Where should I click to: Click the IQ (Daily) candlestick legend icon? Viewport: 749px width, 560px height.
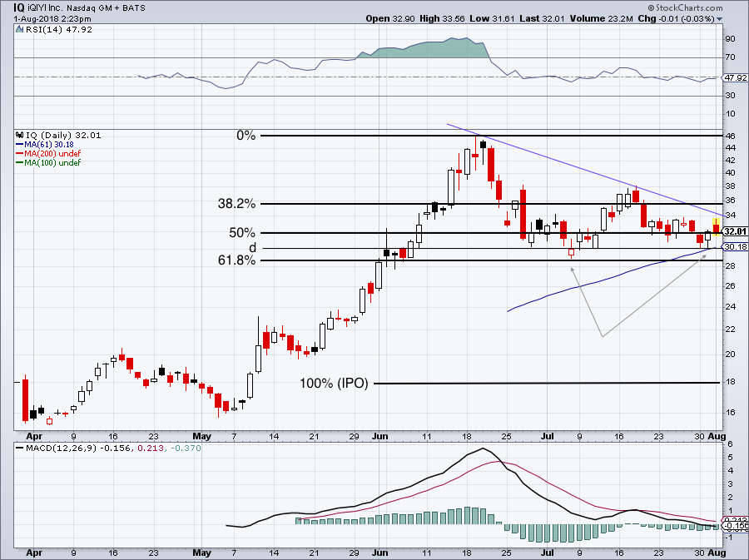tap(19, 135)
